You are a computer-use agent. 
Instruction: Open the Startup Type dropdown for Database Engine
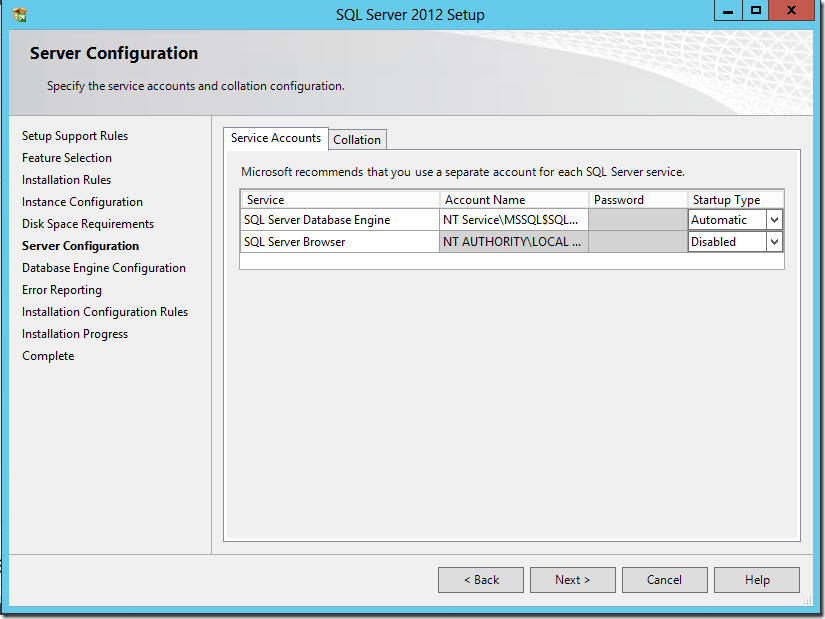click(x=774, y=220)
